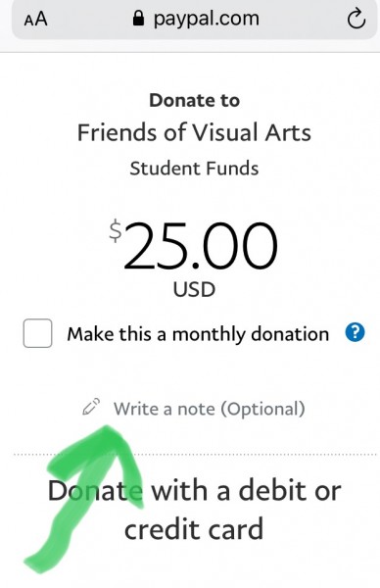Click the Donate to heading
The width and height of the screenshot is (380, 588).
coord(194,101)
